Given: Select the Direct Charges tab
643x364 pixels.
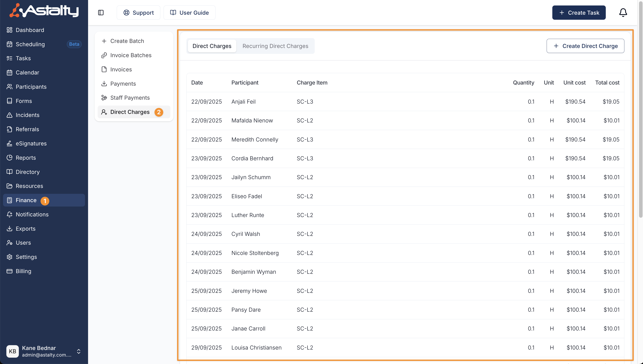Looking at the screenshot, I should [212, 46].
